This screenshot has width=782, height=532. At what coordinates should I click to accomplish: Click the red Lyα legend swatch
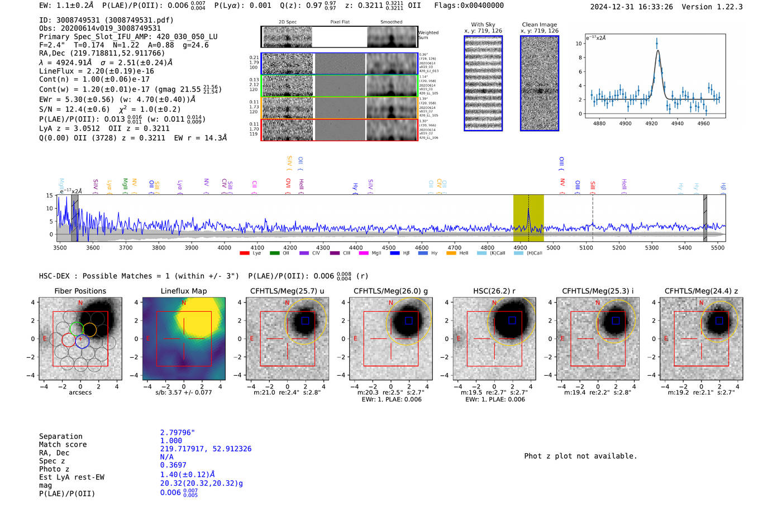click(x=244, y=253)
